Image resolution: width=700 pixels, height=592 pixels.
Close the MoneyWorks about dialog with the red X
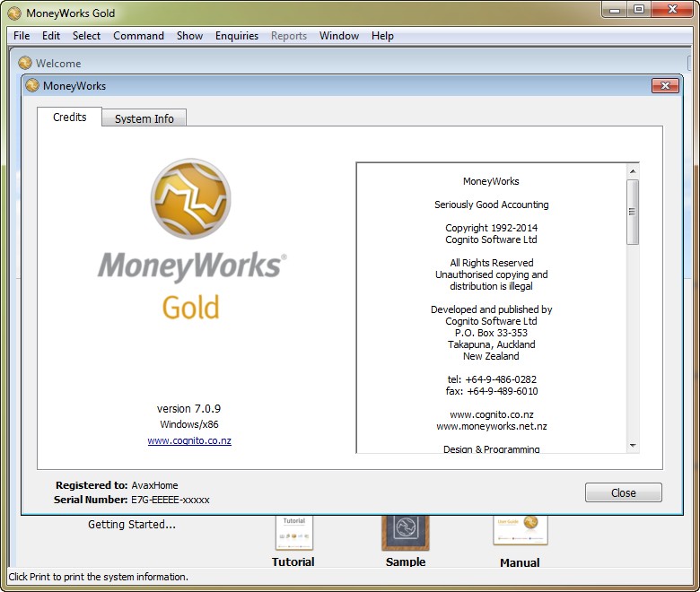click(665, 85)
